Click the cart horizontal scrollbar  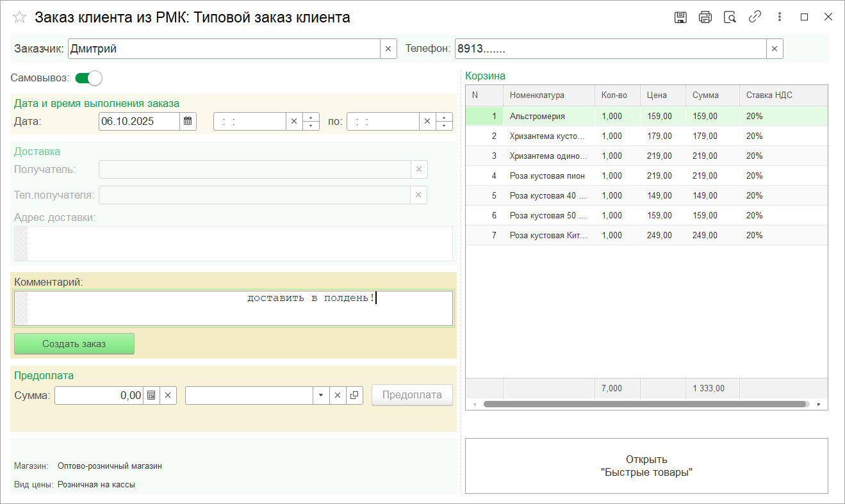[644, 404]
